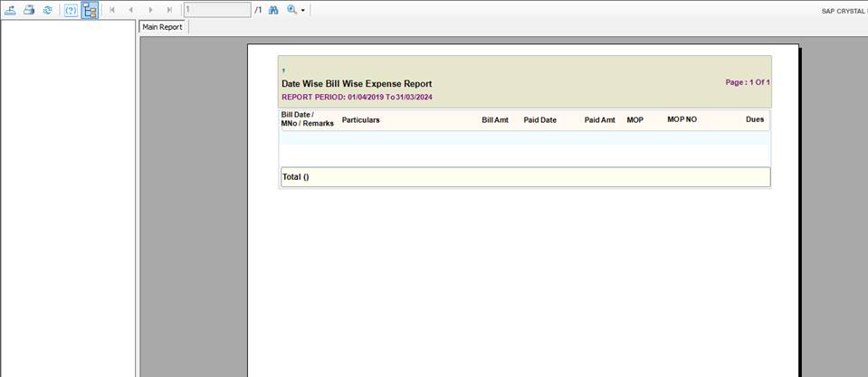
Task: Click the Zoom magnifier icon
Action: point(291,10)
